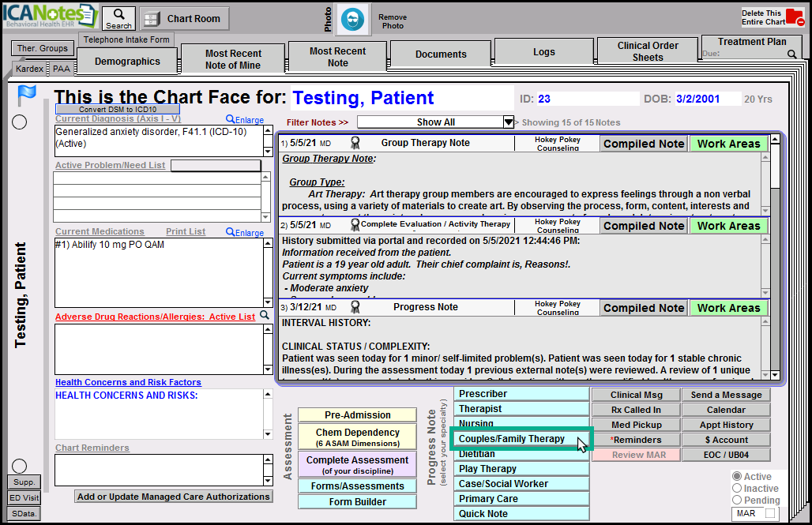Select the Pending radio button
Viewport: 812px width, 525px height.
(x=738, y=501)
